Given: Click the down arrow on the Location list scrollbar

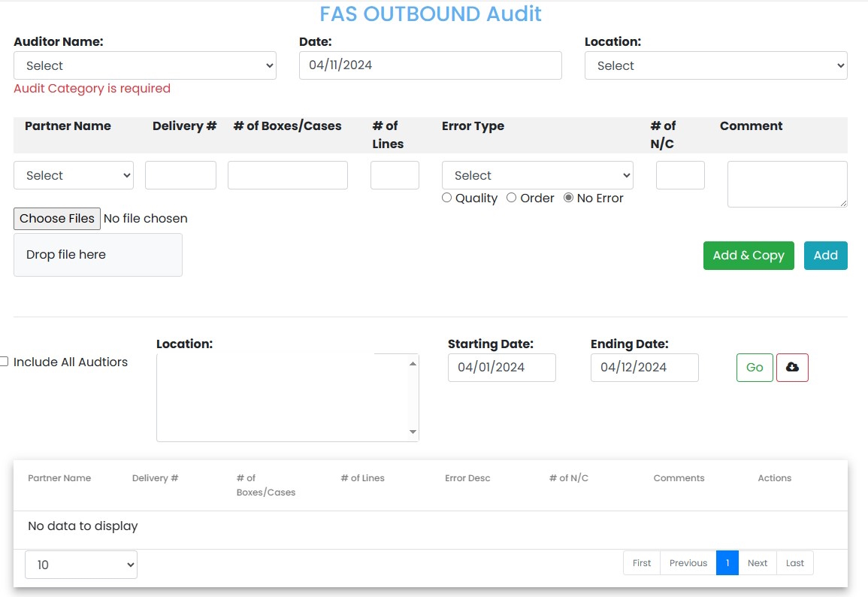Looking at the screenshot, I should pos(413,432).
